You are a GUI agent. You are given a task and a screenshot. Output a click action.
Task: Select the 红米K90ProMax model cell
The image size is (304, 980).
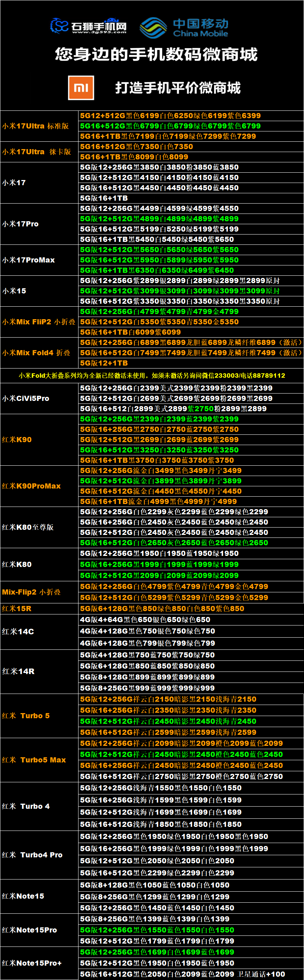(x=39, y=486)
